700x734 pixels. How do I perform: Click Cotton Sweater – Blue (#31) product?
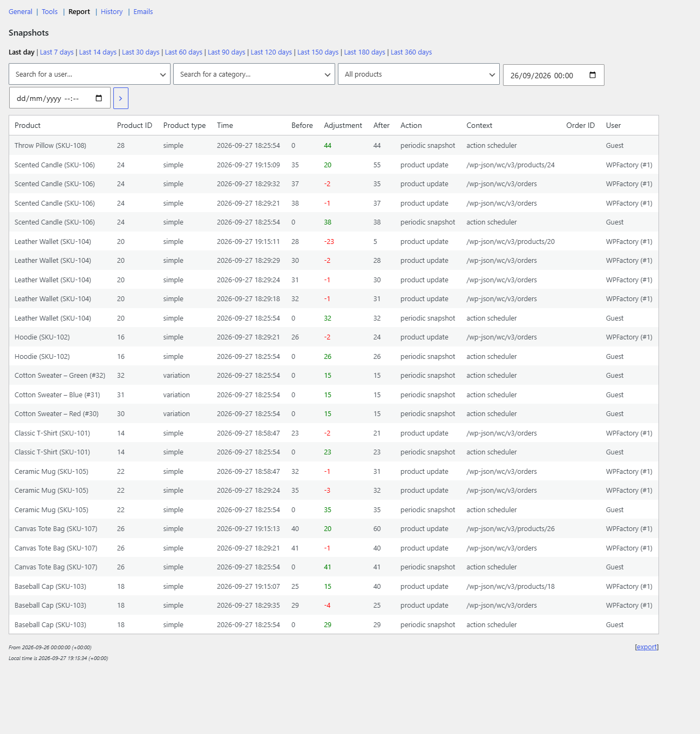click(57, 395)
